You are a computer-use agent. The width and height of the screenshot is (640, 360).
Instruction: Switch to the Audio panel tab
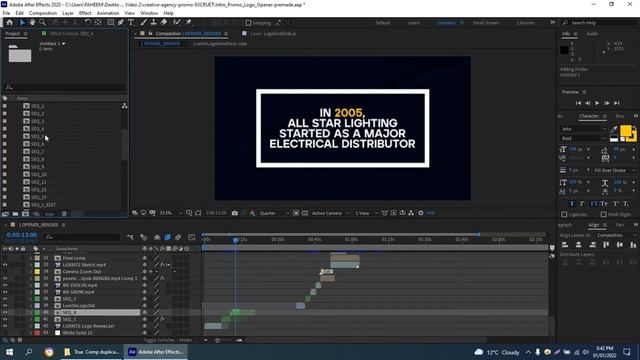pyautogui.click(x=592, y=34)
